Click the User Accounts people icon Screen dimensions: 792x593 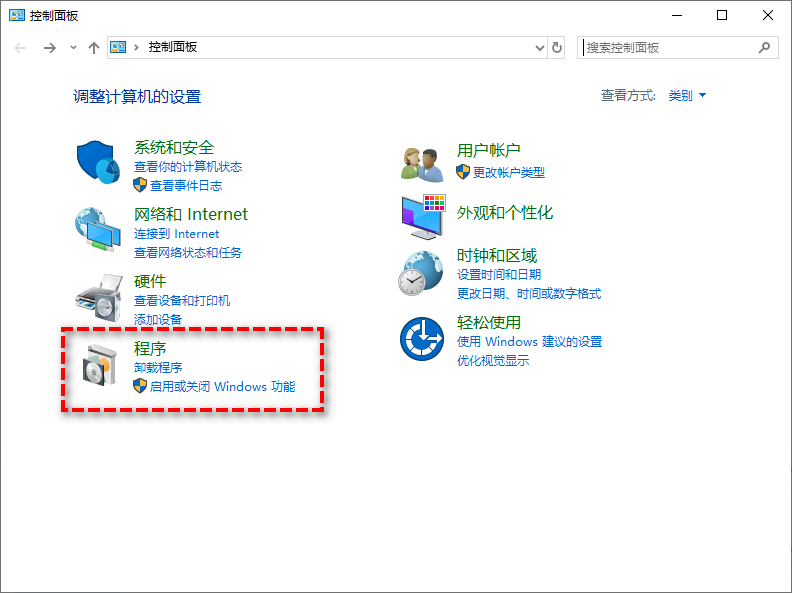(x=421, y=162)
